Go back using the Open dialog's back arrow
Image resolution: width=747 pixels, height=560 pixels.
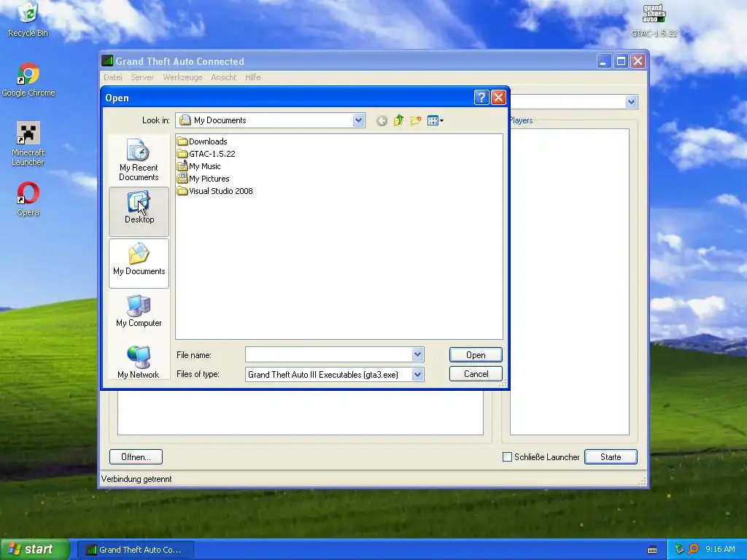pyautogui.click(x=382, y=121)
